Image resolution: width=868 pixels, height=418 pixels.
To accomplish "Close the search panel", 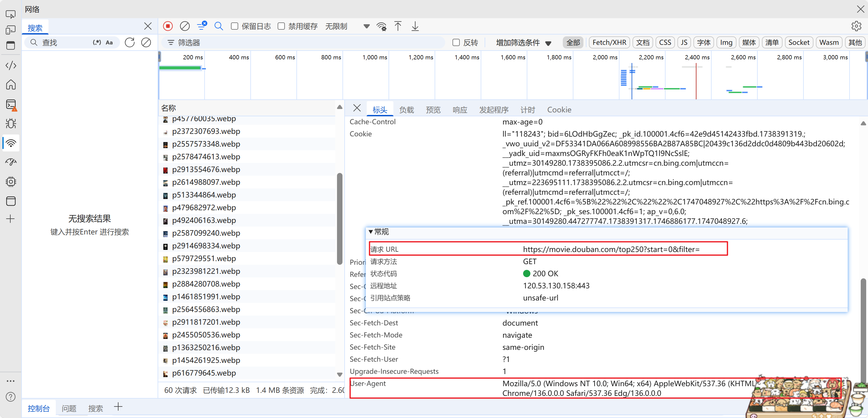I will [x=148, y=26].
